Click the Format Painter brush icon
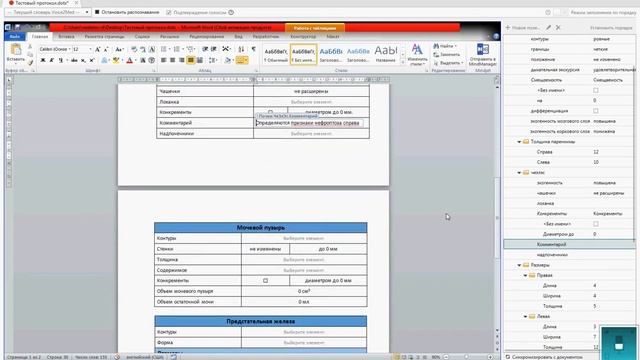 point(30,63)
